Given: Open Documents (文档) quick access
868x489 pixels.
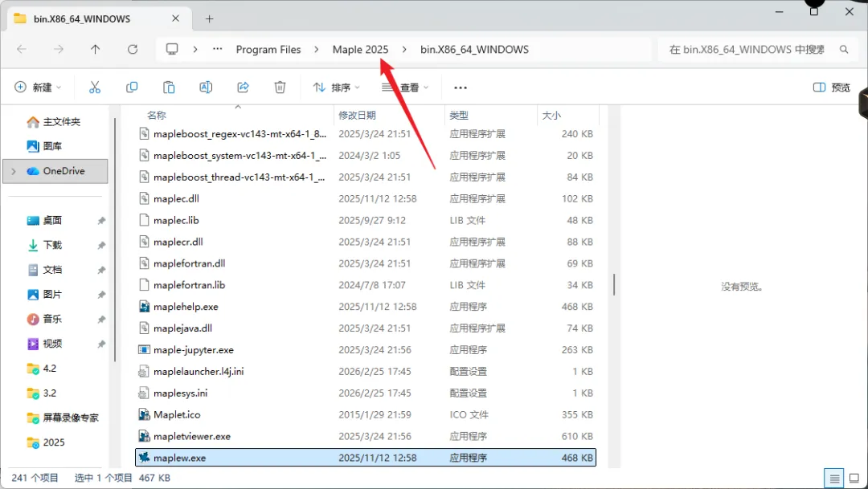Looking at the screenshot, I should coord(44,270).
